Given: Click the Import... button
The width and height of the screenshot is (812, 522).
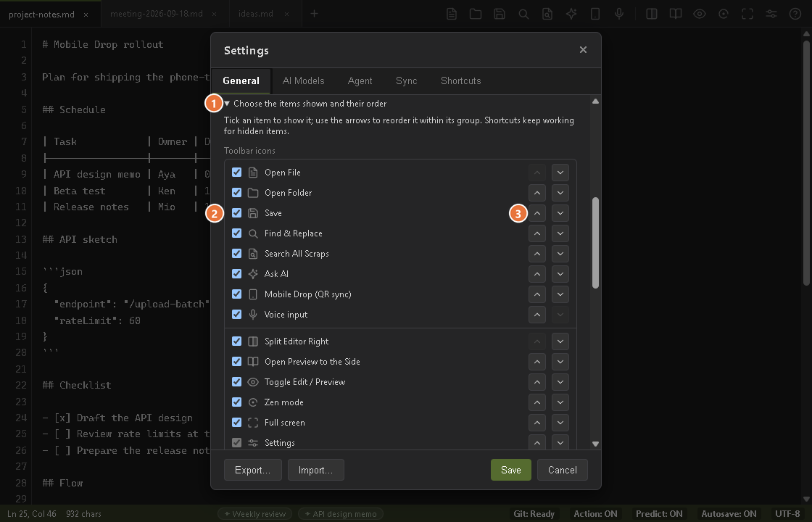Looking at the screenshot, I should [316, 470].
